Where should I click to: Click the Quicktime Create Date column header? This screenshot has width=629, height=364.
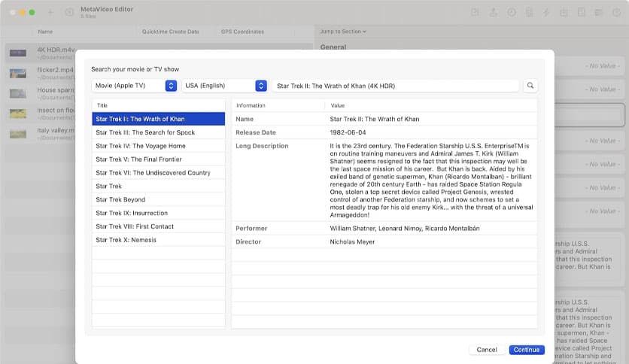[172, 32]
